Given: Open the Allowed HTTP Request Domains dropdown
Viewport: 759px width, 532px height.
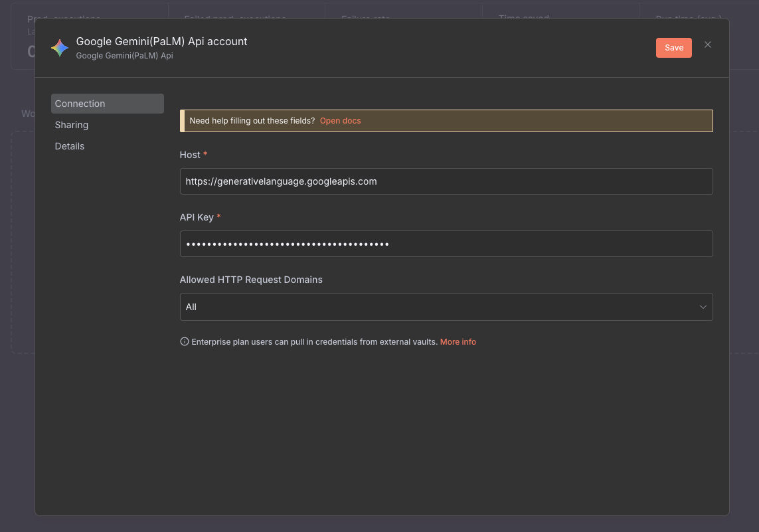Looking at the screenshot, I should [x=438, y=307].
